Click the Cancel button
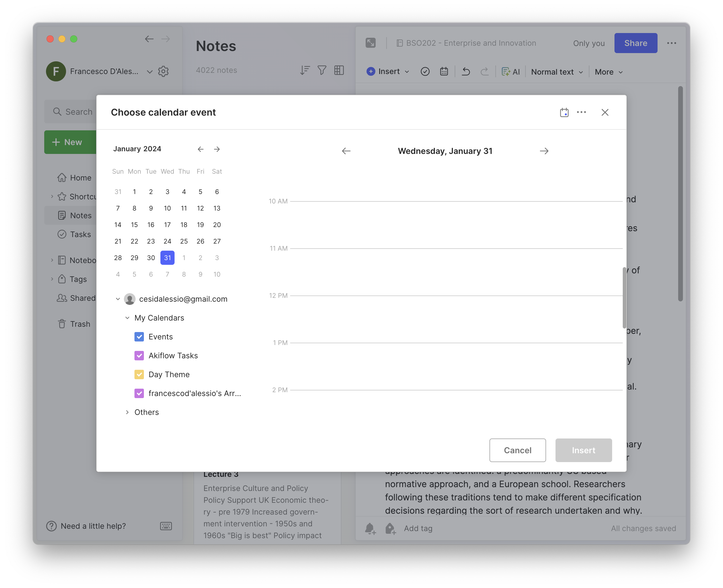The height and width of the screenshot is (588, 723). (517, 450)
